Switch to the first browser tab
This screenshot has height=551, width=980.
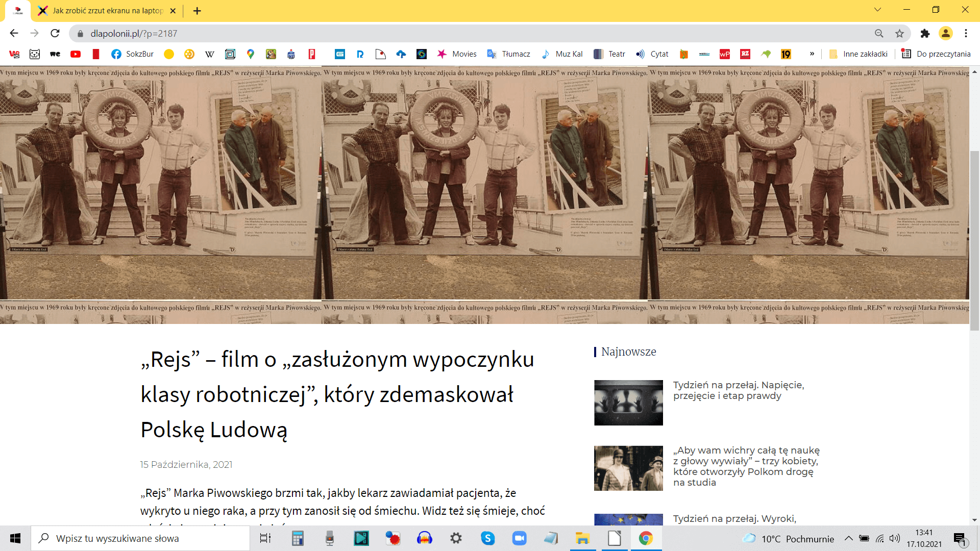point(18,11)
